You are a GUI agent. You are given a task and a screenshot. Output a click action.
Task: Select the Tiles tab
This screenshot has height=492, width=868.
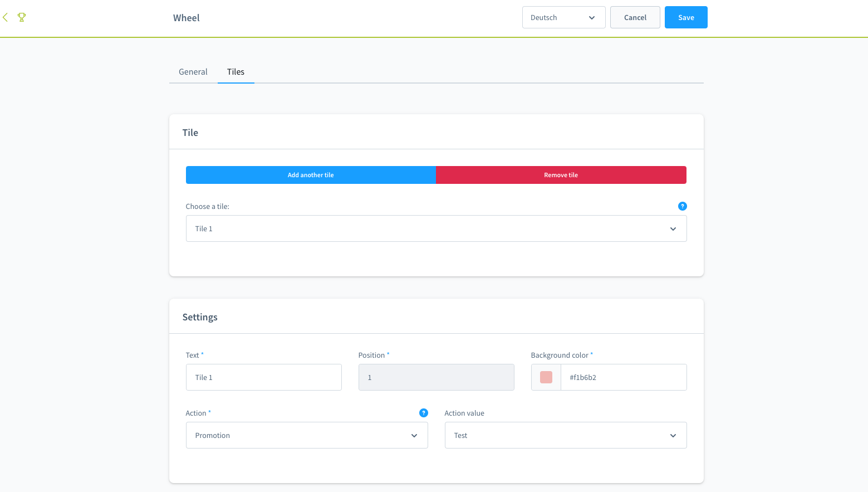[236, 72]
